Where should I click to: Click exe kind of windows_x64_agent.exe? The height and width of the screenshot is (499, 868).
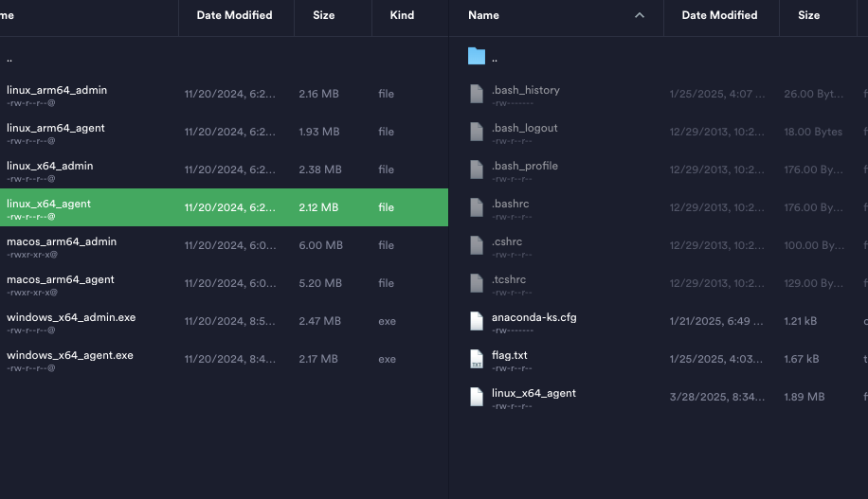coord(387,359)
